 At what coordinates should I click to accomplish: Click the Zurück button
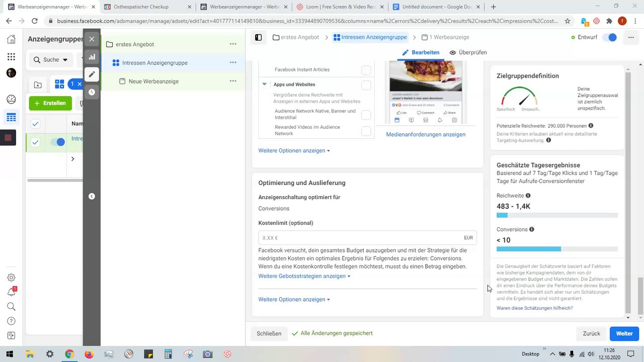coord(592,333)
